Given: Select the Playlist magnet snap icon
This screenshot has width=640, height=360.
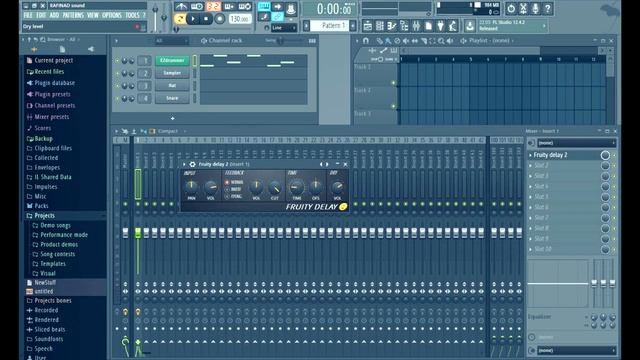Looking at the screenshot, I should click(x=366, y=41).
